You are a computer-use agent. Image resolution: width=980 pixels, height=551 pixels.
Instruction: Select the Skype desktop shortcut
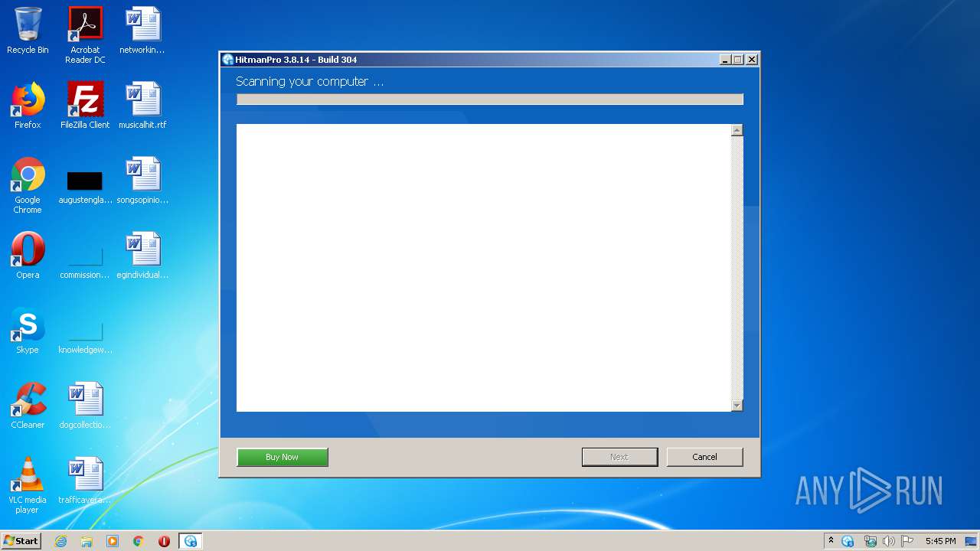[28, 331]
